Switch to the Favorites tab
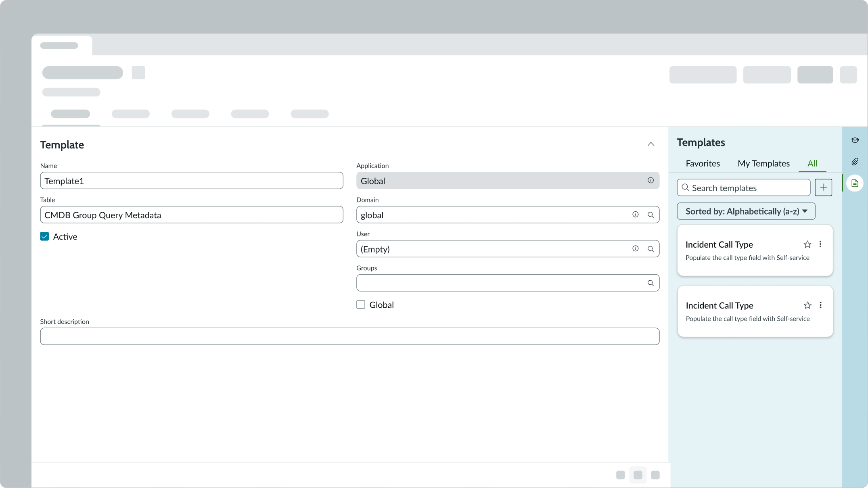The width and height of the screenshot is (868, 488). point(703,163)
